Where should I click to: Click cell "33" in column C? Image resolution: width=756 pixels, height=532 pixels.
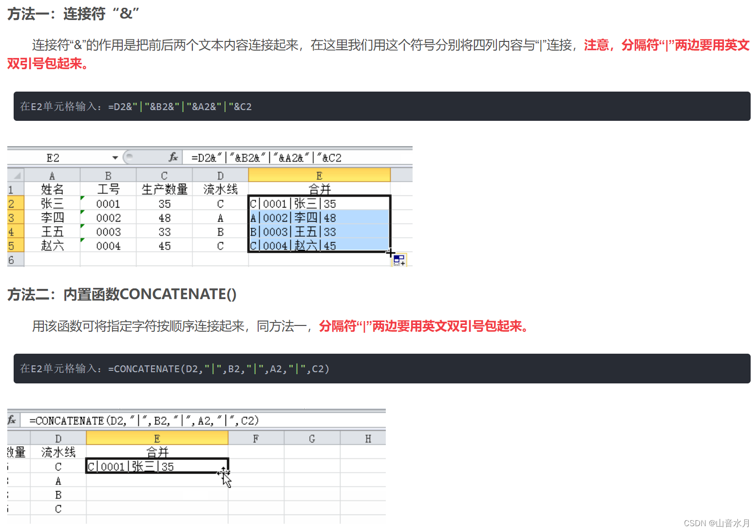coord(164,231)
